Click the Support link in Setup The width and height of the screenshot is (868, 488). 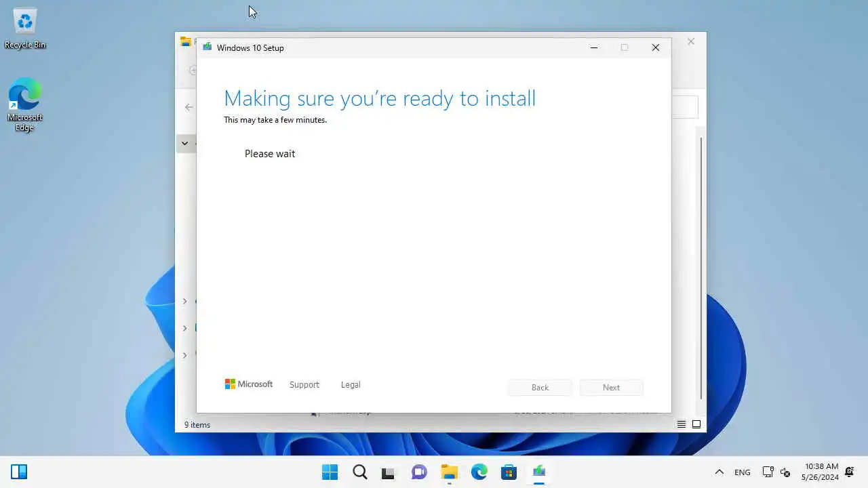click(304, 384)
